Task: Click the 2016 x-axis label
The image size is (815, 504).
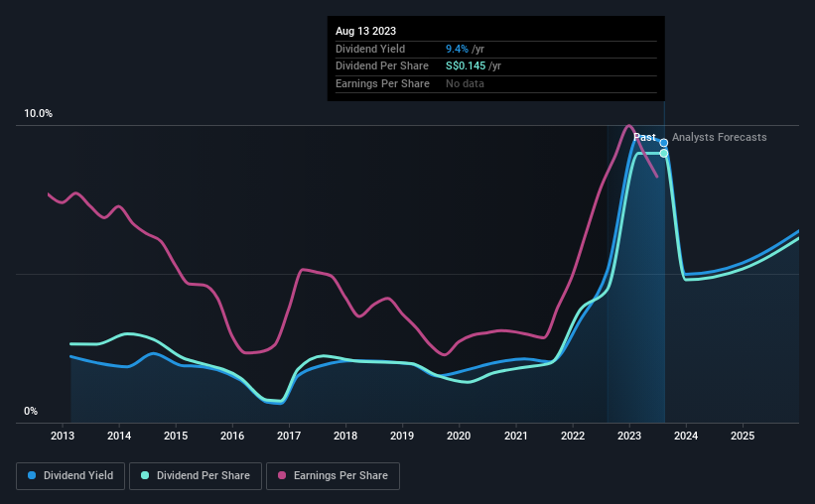Action: 232,436
